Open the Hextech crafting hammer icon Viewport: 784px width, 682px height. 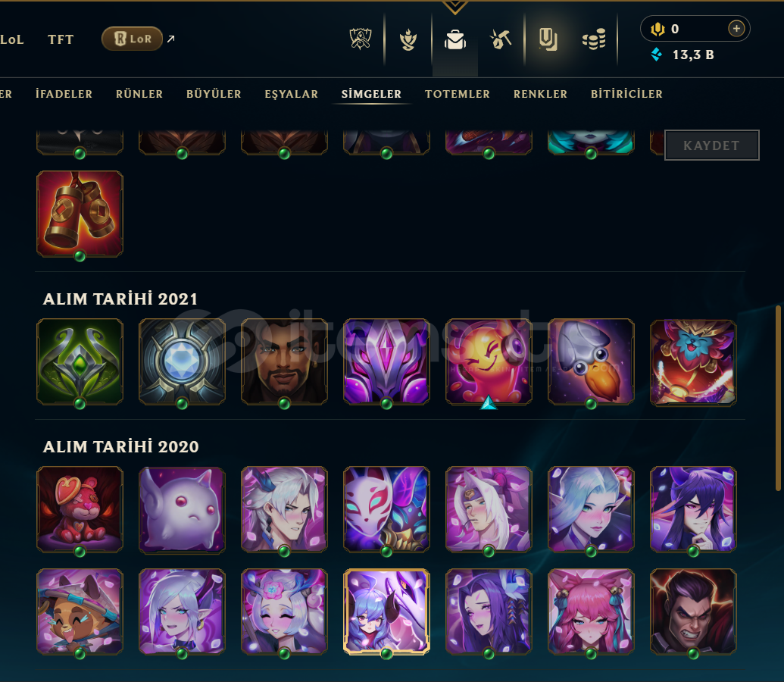pyautogui.click(x=501, y=39)
